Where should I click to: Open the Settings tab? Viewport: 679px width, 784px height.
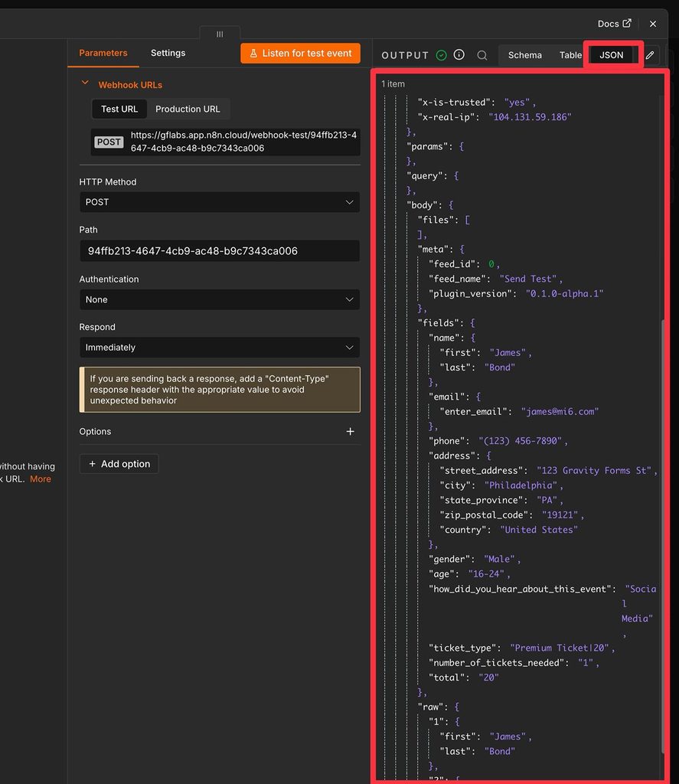click(x=168, y=53)
